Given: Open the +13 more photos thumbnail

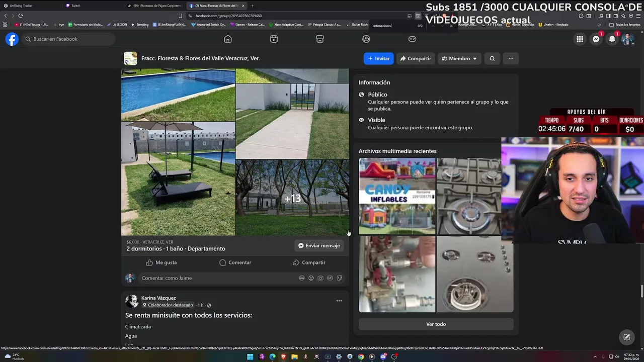Looking at the screenshot, I should pyautogui.click(x=292, y=198).
